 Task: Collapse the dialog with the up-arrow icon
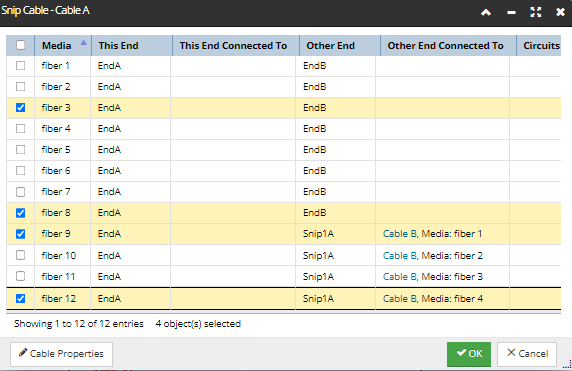tap(486, 12)
